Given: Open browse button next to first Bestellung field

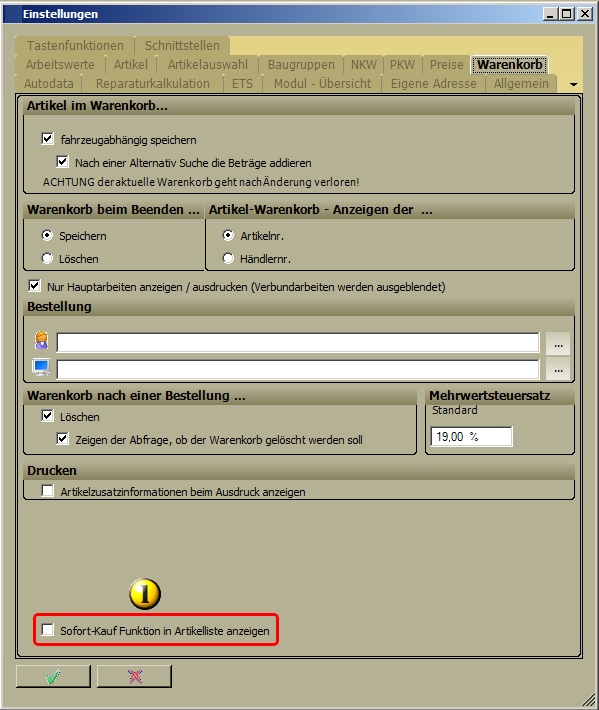Looking at the screenshot, I should pyautogui.click(x=558, y=343).
